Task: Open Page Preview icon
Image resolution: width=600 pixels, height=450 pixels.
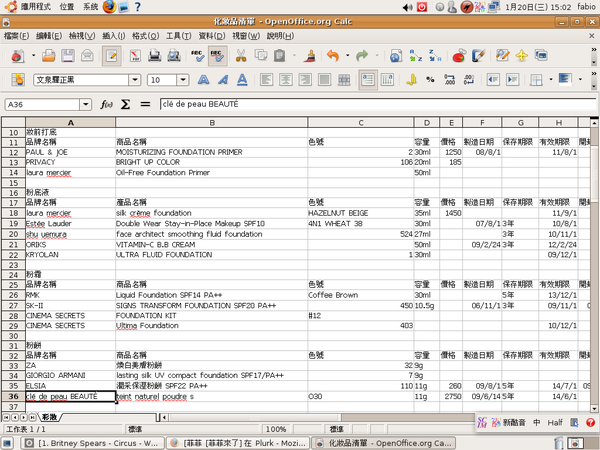Action: coord(174,56)
